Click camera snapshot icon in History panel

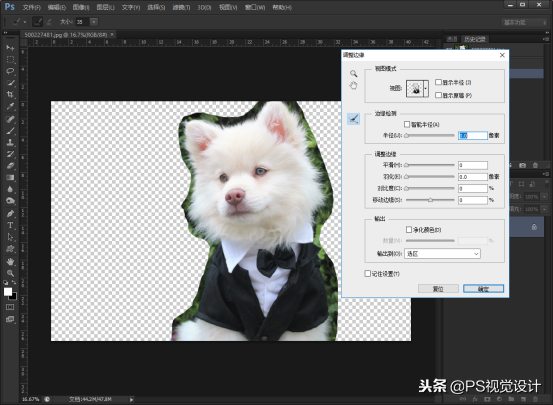click(x=522, y=165)
